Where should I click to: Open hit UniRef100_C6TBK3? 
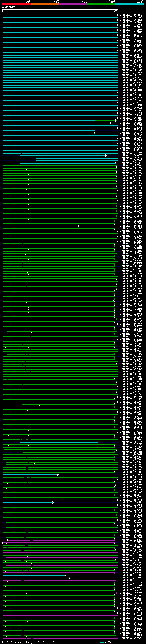coord(131,20)
